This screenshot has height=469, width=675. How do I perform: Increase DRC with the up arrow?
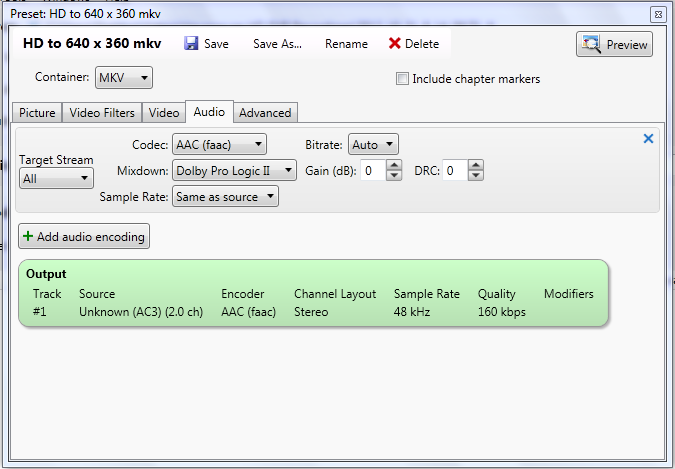(x=475, y=165)
